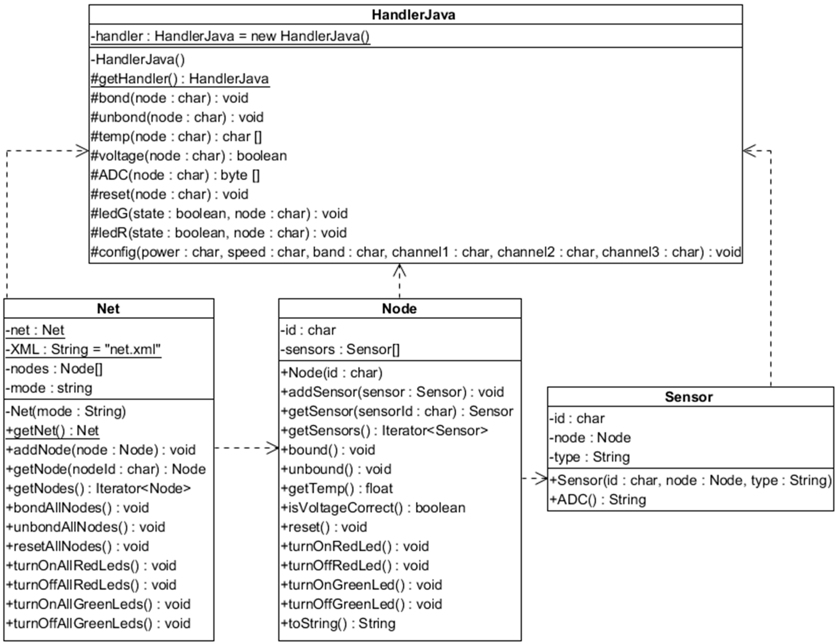Select +turnOffAllGreenLeds() : void

click(98, 623)
